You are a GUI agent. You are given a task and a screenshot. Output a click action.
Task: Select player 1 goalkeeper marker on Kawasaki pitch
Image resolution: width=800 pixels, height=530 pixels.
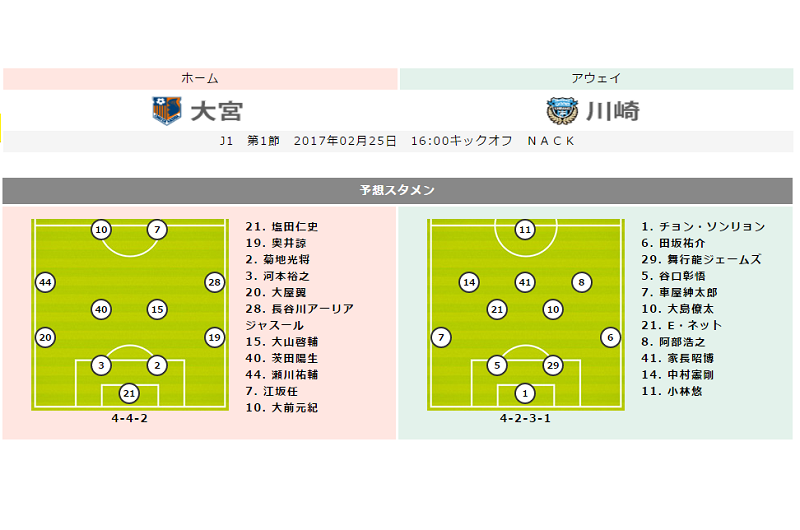click(525, 393)
